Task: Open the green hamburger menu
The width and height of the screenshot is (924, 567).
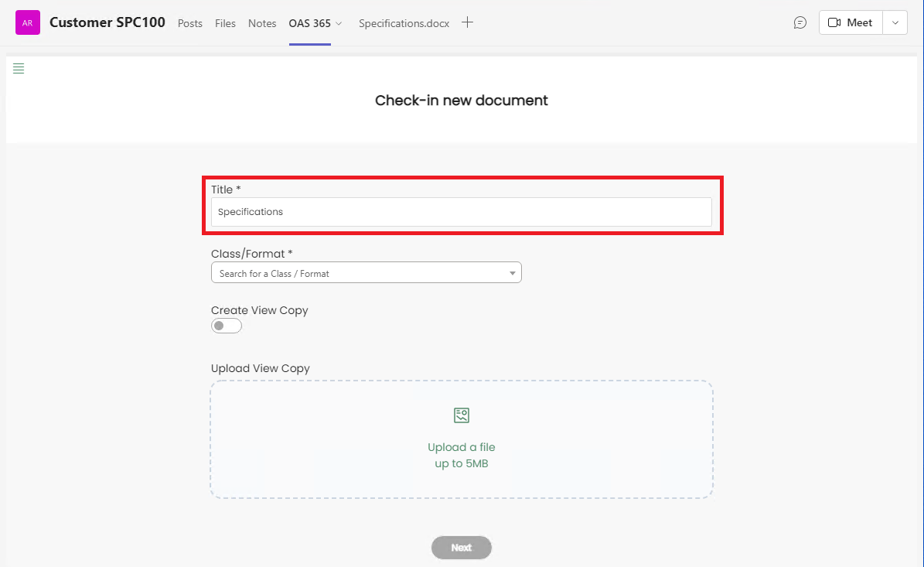Action: tap(19, 69)
